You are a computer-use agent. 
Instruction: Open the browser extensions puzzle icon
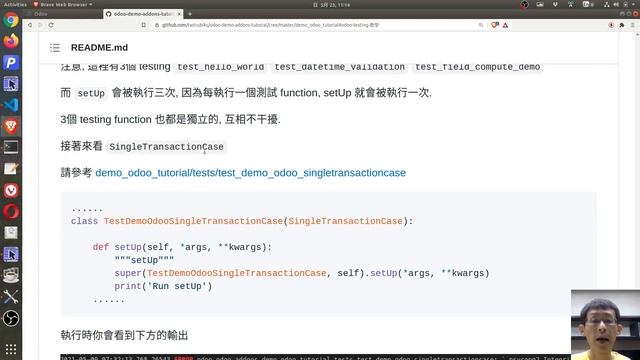[622, 25]
